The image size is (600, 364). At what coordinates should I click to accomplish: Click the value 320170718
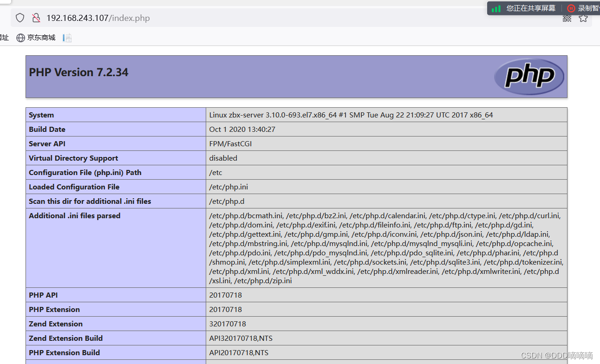tap(228, 324)
